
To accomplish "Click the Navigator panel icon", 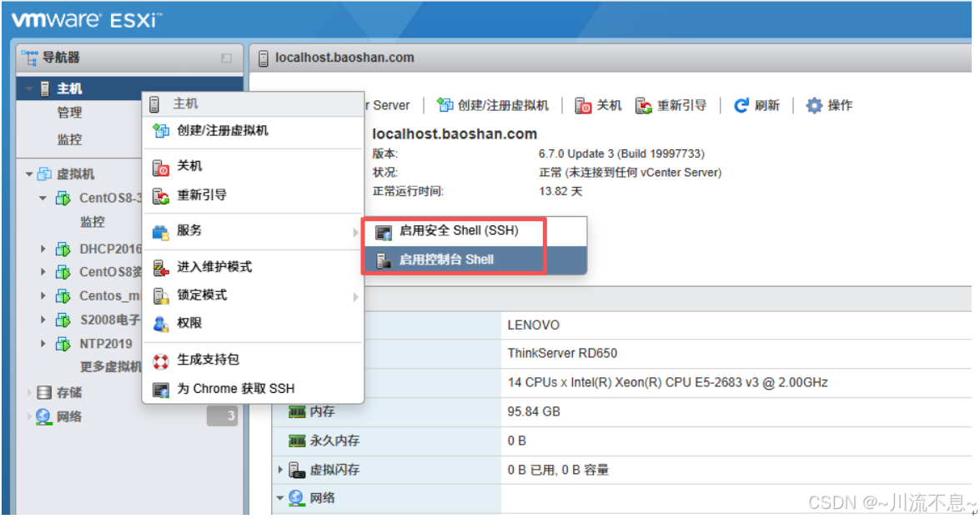I will click(x=29, y=58).
